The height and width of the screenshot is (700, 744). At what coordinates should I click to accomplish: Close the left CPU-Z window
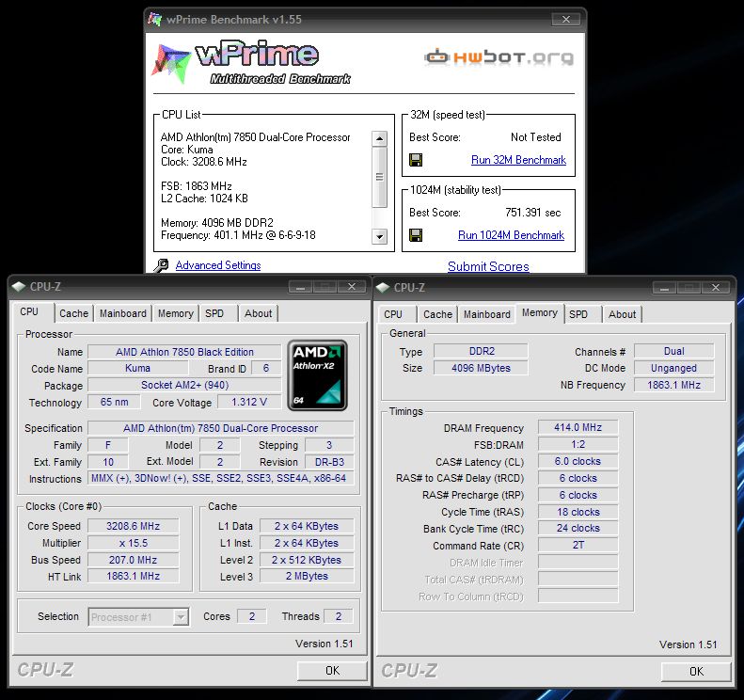352,287
